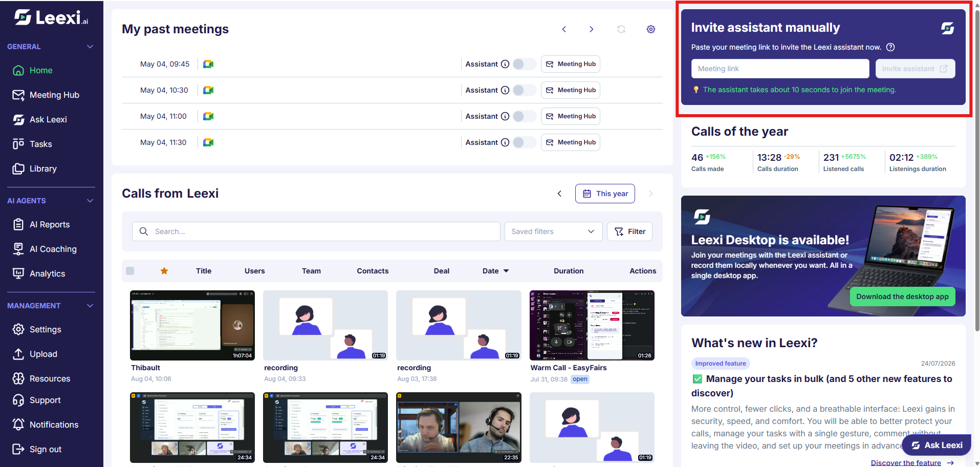Enable Assistant toggle for the 10:30 meeting

pyautogui.click(x=524, y=90)
